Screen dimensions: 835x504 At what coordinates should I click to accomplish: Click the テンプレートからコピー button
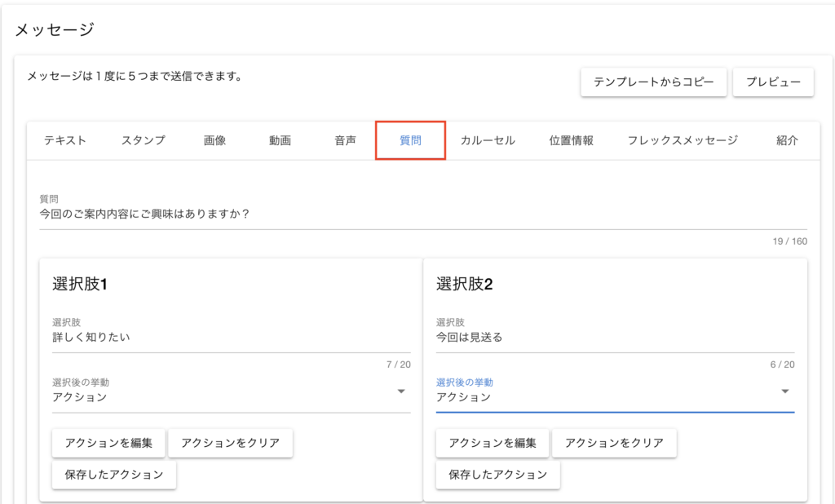[x=653, y=82]
